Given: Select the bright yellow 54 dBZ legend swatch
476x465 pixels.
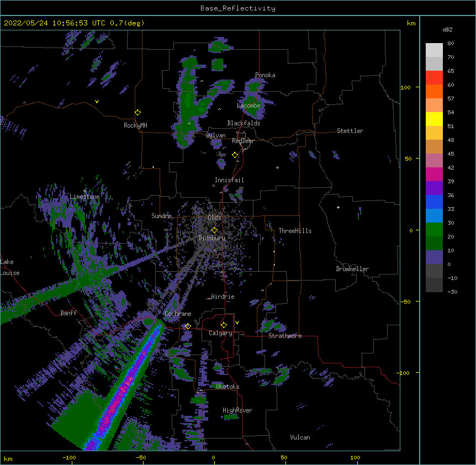Looking at the screenshot, I should pos(434,119).
